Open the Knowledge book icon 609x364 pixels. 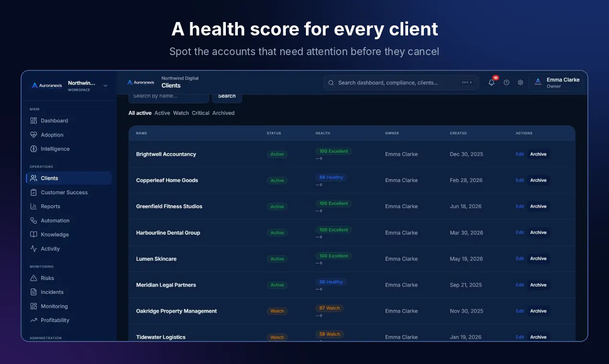click(34, 235)
